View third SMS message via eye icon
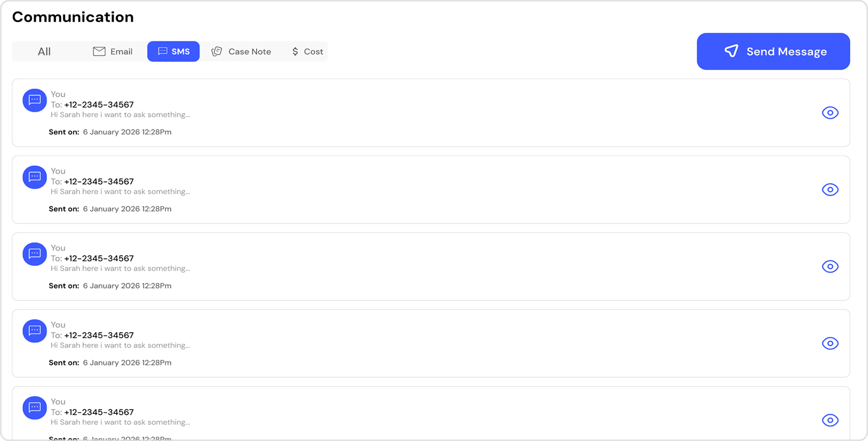 [830, 266]
